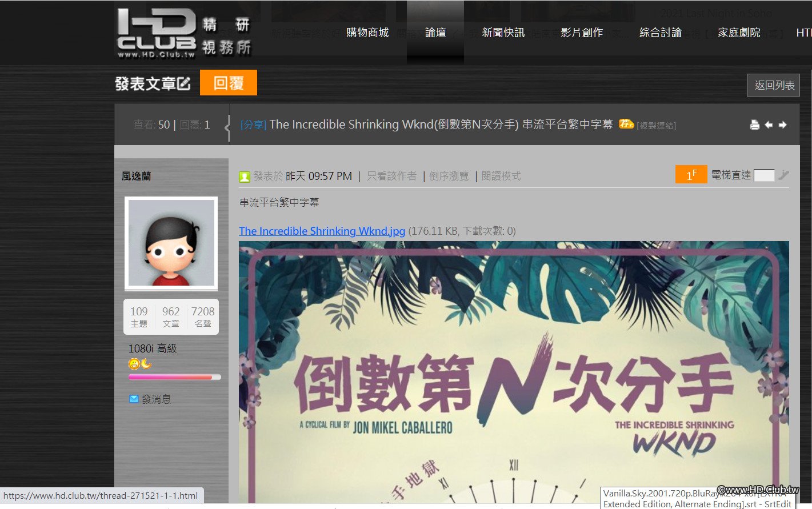Viewport: 812px width, 509px height.
Task: Click the 962 文章 count
Action: [171, 316]
